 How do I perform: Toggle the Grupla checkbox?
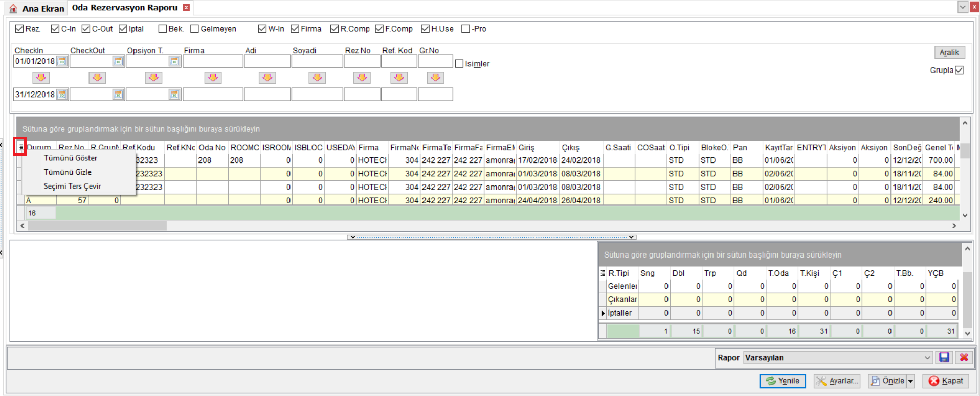pyautogui.click(x=960, y=70)
